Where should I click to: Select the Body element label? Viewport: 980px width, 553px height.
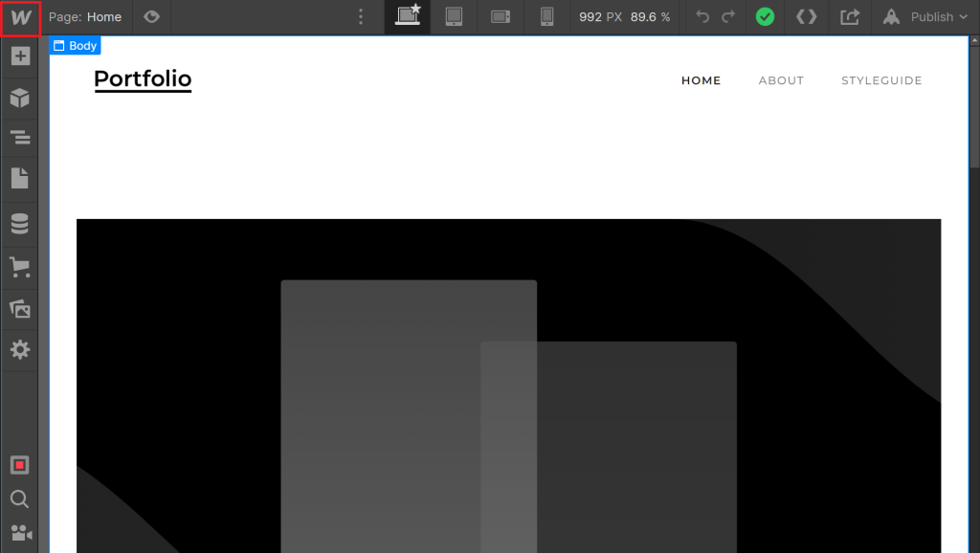point(75,46)
